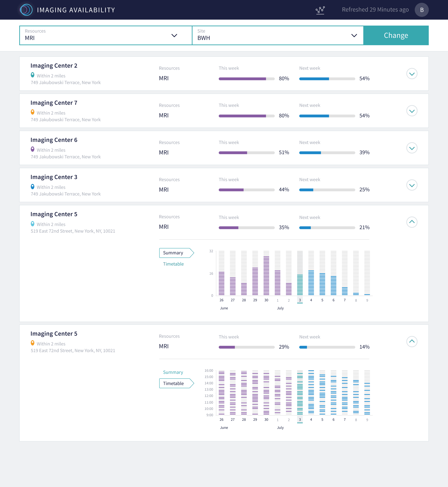The width and height of the screenshot is (448, 487).
Task: Collapse the Imaging Center 5 card showing 35%
Action: [x=412, y=222]
